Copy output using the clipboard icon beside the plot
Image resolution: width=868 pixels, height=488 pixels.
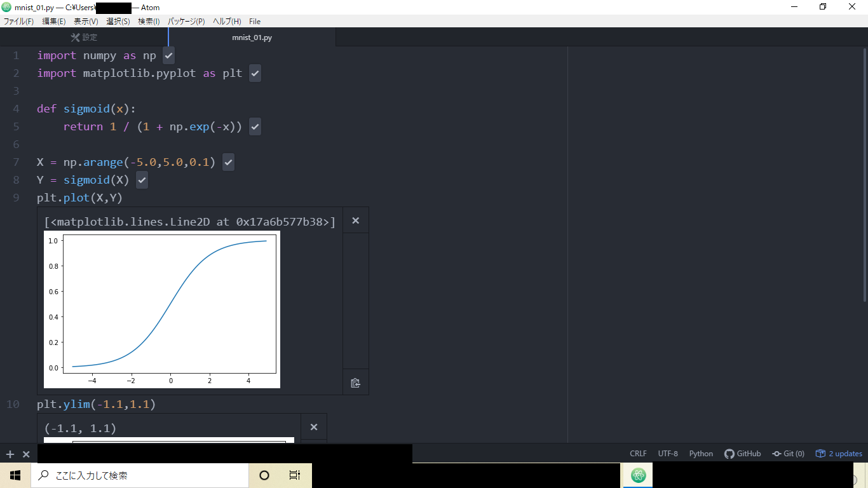(x=356, y=382)
